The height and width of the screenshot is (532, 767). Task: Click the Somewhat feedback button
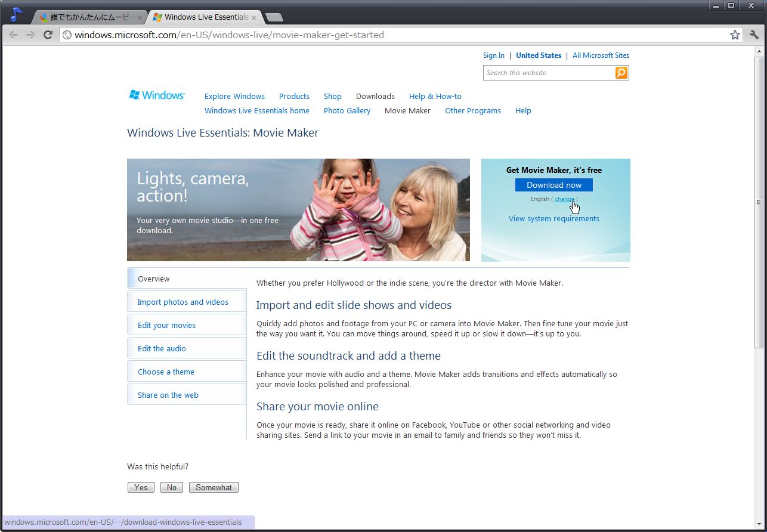pyautogui.click(x=214, y=487)
